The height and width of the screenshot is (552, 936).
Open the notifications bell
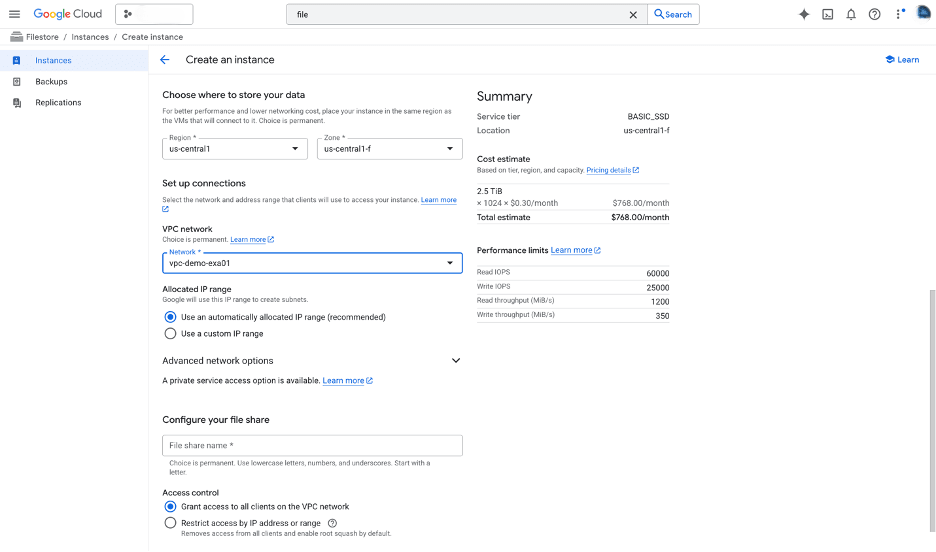click(851, 14)
